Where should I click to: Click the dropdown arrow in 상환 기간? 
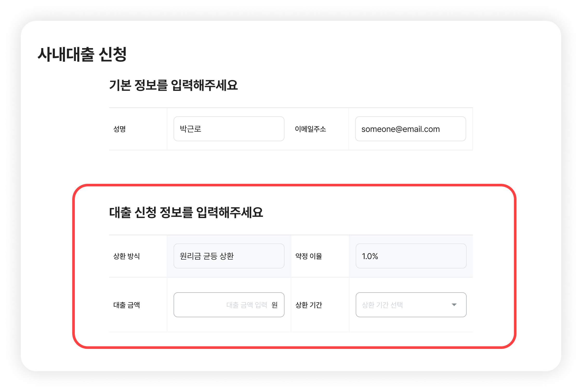coord(454,305)
